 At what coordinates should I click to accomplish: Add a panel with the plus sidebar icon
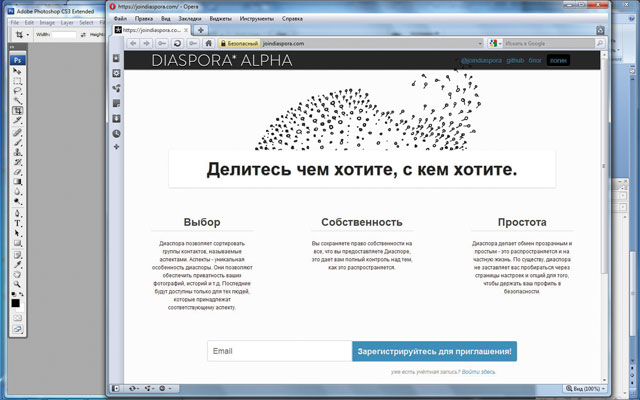click(116, 147)
